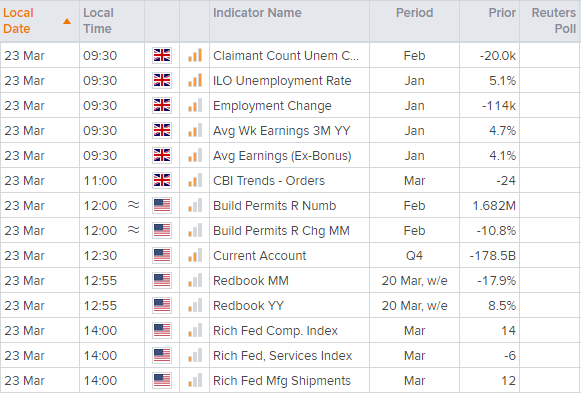581x393 pixels.
Task: Click the US flag beside Current Account
Action: (x=162, y=255)
